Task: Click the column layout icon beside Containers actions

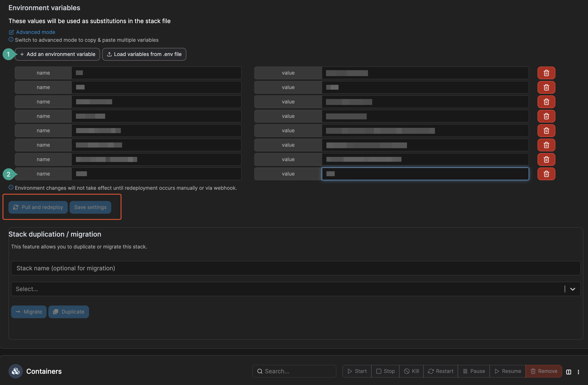Action: point(569,371)
